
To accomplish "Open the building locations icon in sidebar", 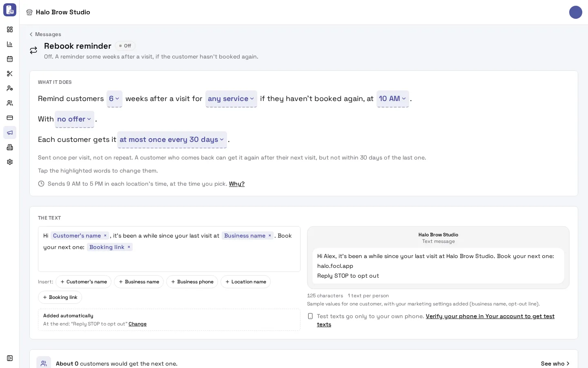I will [10, 147].
